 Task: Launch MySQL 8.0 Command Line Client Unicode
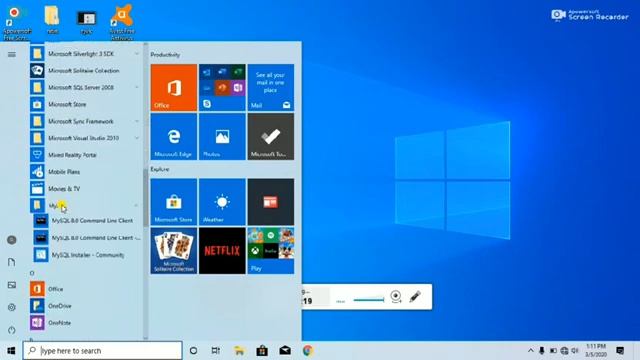click(x=87, y=238)
